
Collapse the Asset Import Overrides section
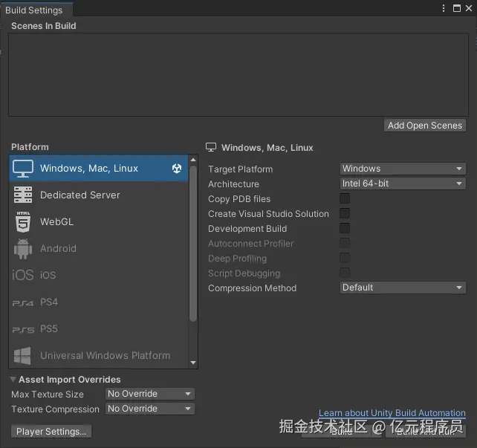pyautogui.click(x=14, y=380)
